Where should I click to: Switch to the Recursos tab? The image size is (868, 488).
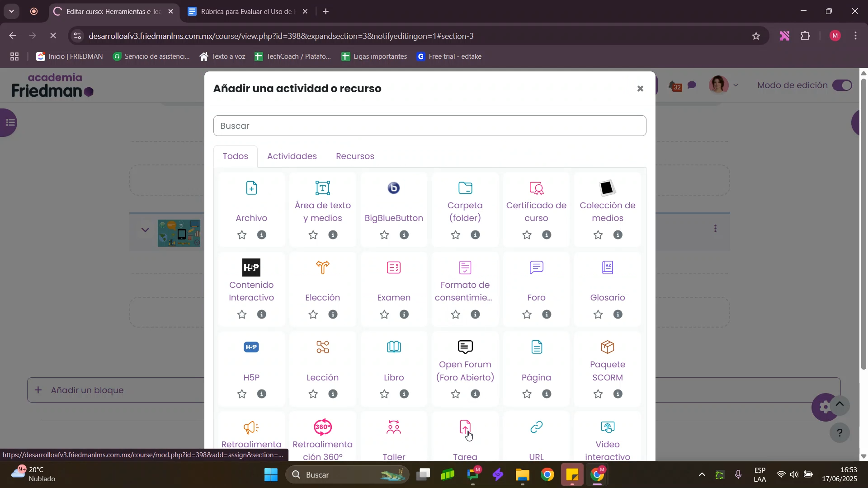(355, 156)
